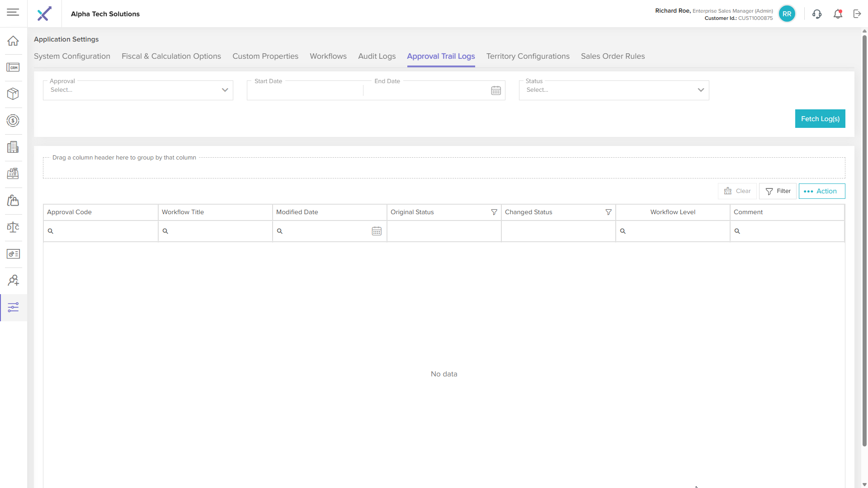Click the Fetch Log(s) button
Viewport: 868px width, 488px height.
pos(820,119)
